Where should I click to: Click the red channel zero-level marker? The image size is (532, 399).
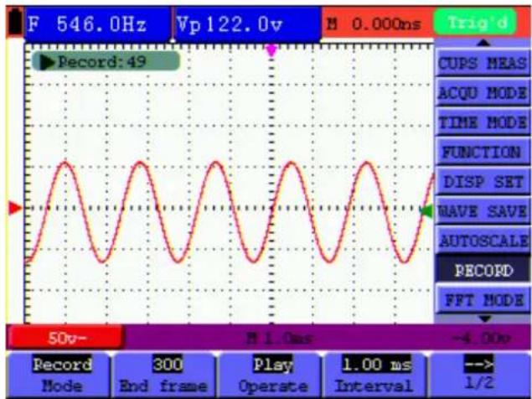pos(14,208)
